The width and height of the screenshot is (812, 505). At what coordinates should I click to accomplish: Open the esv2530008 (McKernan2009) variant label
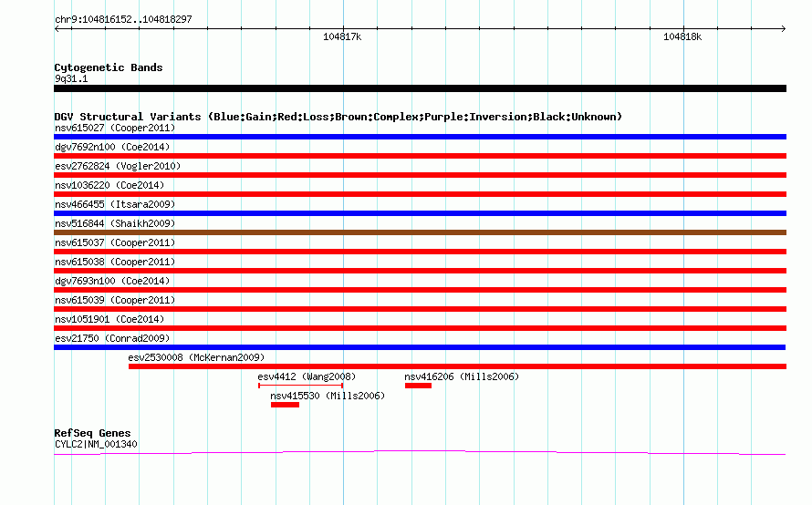[196, 357]
